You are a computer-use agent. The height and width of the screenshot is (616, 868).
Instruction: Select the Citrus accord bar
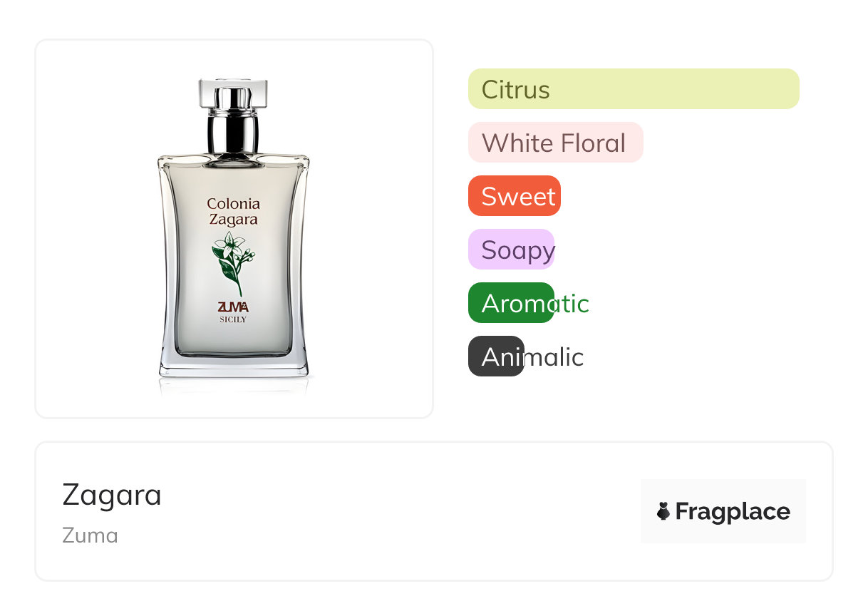click(x=634, y=89)
